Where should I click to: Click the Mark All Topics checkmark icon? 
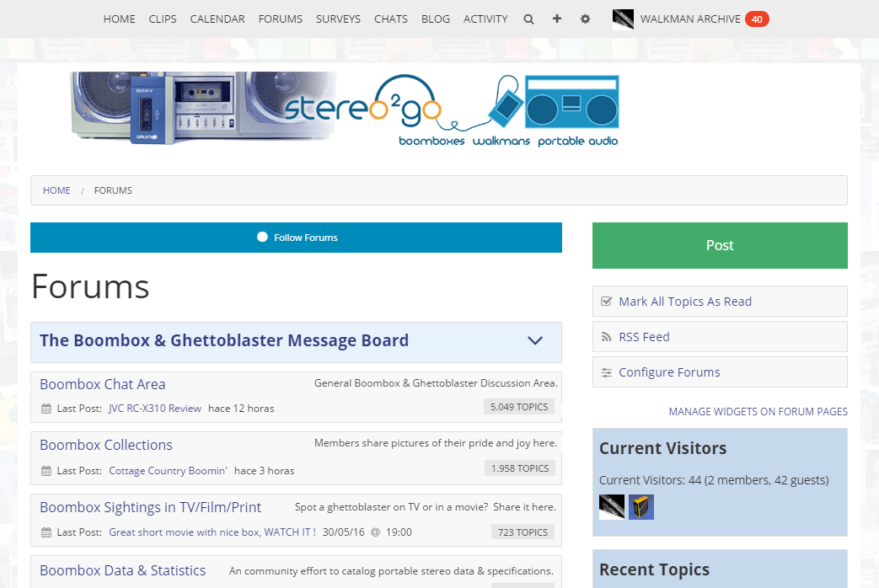(606, 302)
